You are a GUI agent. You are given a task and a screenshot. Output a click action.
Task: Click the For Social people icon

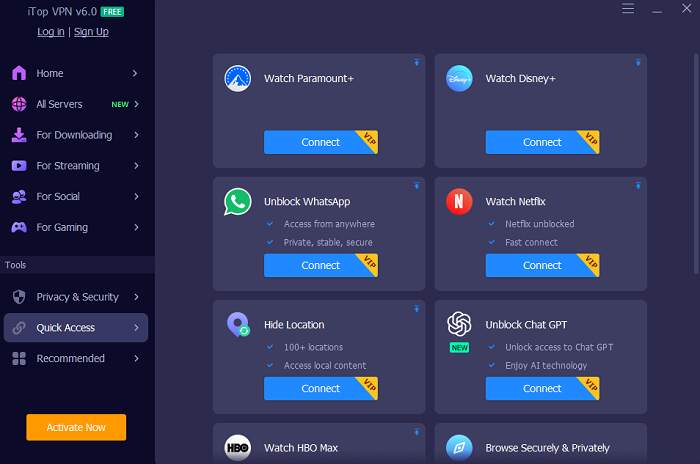19,196
